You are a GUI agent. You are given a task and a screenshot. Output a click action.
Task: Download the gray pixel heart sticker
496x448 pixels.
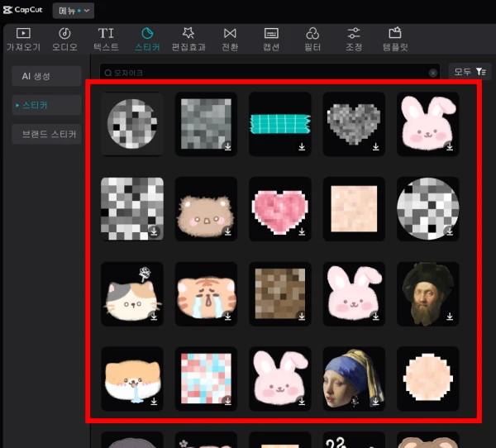tap(376, 146)
